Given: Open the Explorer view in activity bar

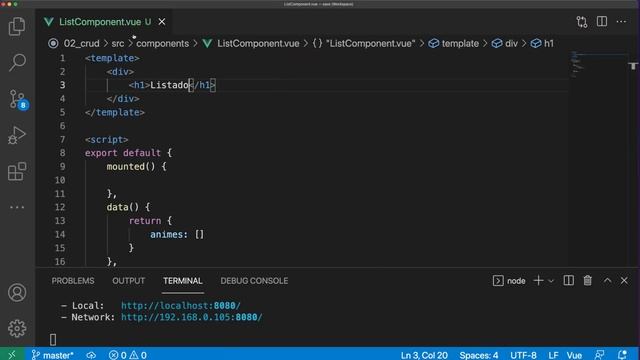Looking at the screenshot, I should click(17, 27).
